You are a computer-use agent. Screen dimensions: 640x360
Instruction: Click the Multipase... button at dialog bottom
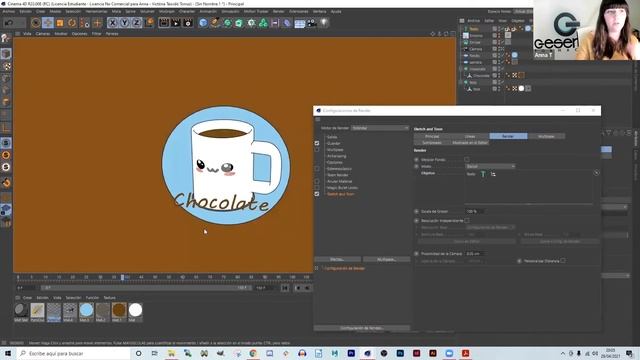coord(386,260)
